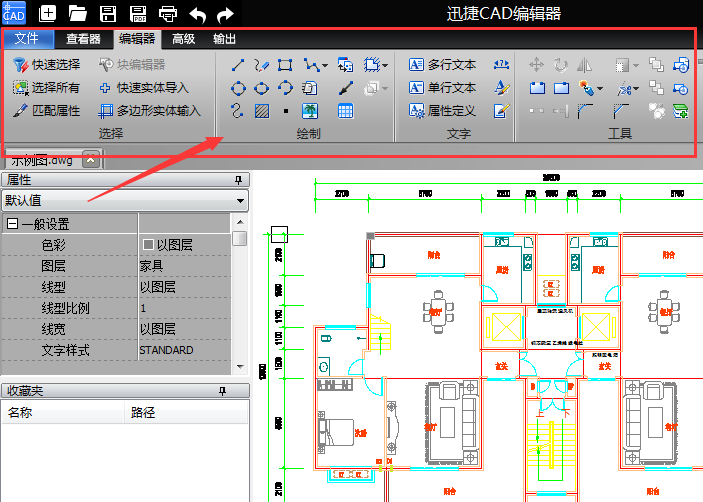
Task: Switch to the 输出 tab
Action: [224, 39]
